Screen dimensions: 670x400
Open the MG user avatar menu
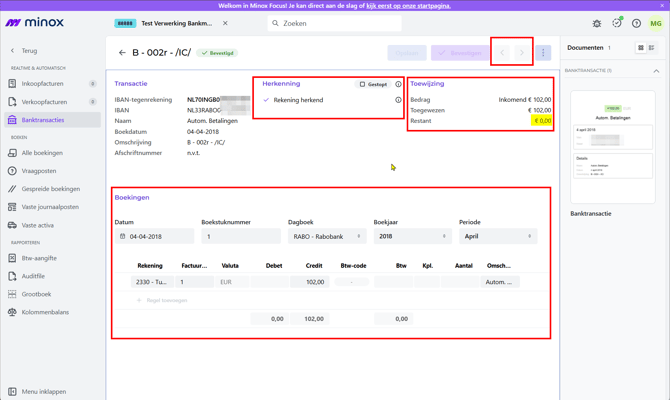click(x=656, y=24)
